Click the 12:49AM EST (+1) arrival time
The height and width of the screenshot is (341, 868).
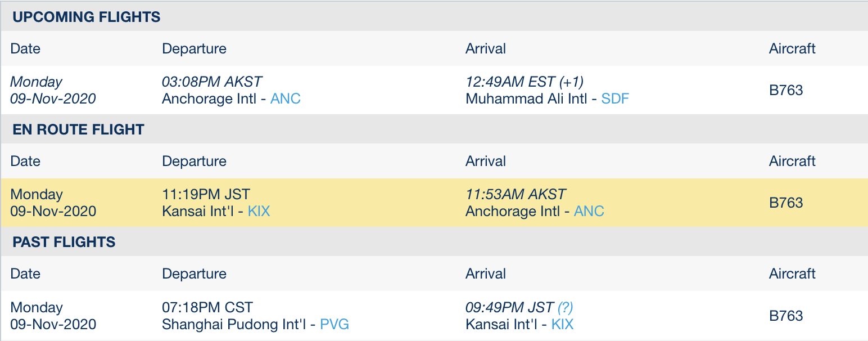pos(525,82)
